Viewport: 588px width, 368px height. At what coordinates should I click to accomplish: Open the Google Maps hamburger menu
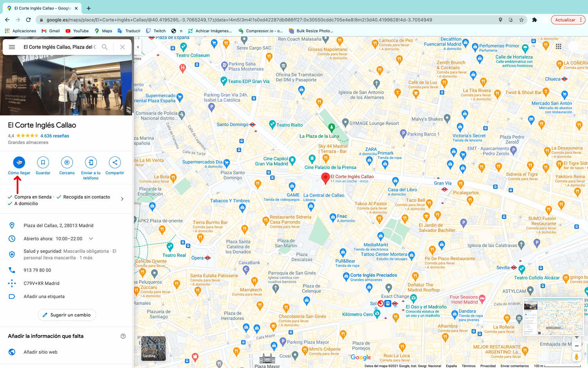point(12,47)
